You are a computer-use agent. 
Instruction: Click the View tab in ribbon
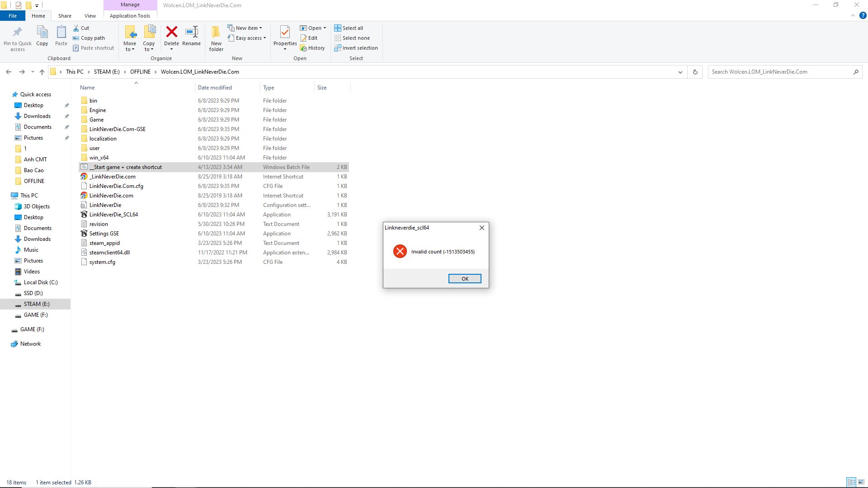90,15
